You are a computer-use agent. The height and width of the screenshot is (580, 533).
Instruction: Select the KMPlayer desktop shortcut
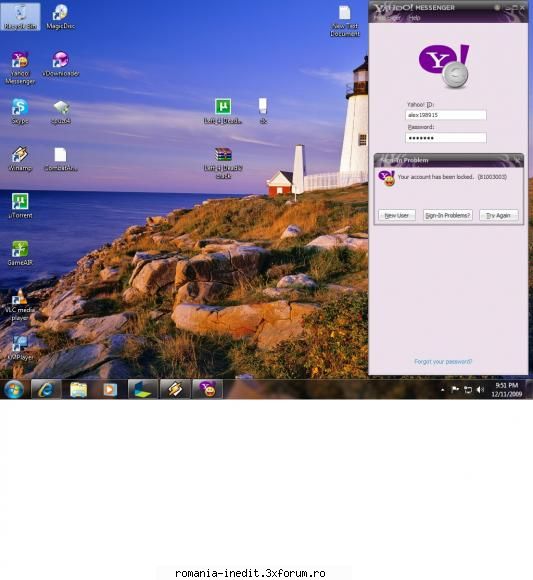click(20, 348)
